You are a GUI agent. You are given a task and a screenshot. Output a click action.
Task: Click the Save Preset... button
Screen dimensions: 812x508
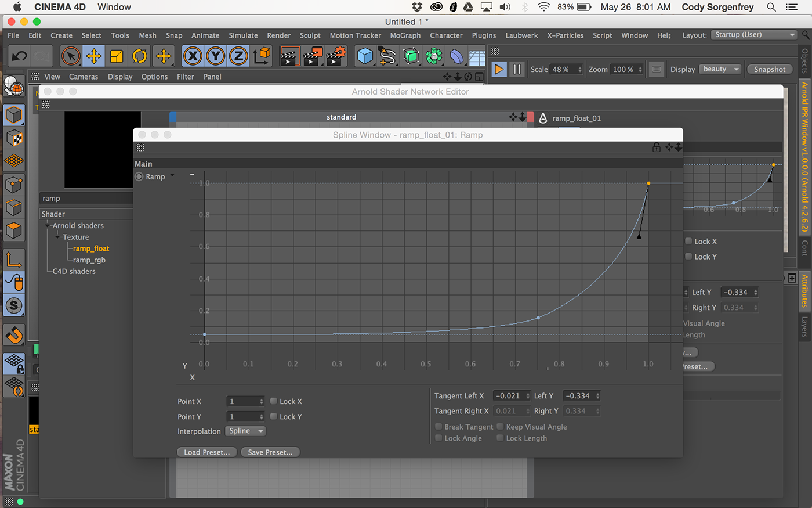270,452
